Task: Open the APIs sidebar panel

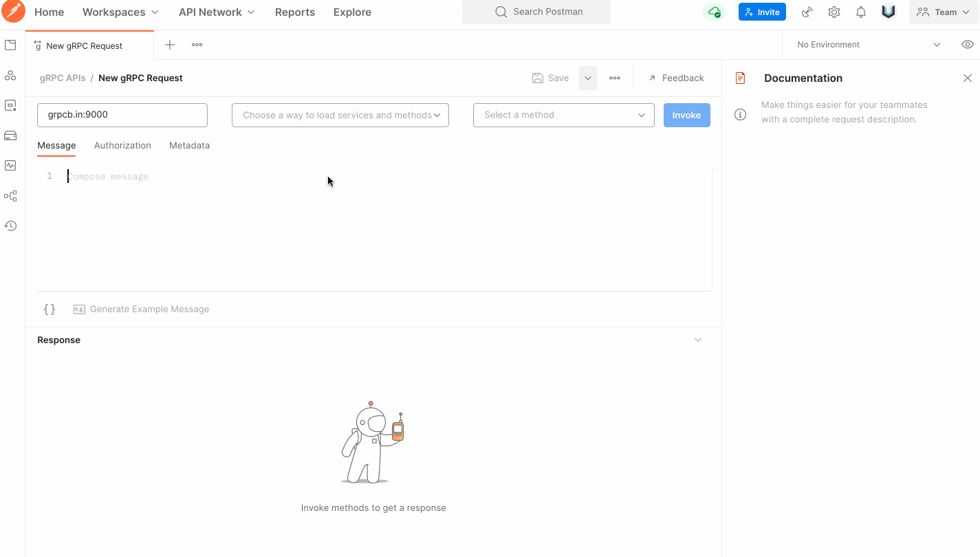Action: tap(10, 75)
